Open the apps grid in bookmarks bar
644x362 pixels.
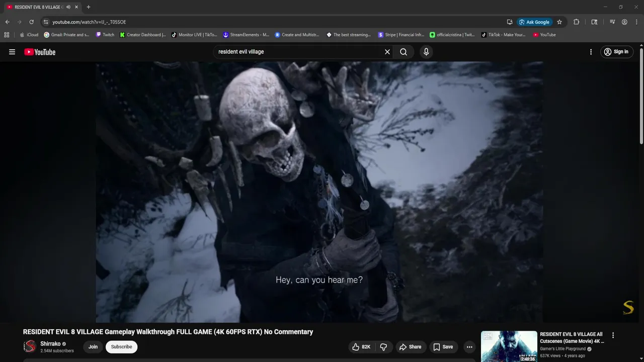click(7, 35)
